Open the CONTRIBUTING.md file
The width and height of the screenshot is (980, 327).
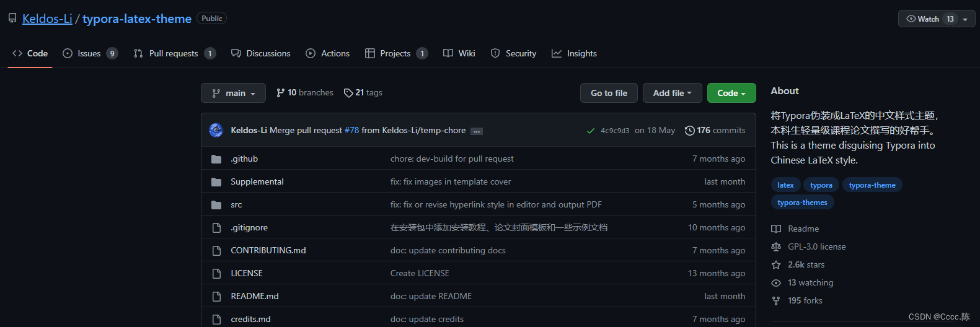tap(268, 250)
